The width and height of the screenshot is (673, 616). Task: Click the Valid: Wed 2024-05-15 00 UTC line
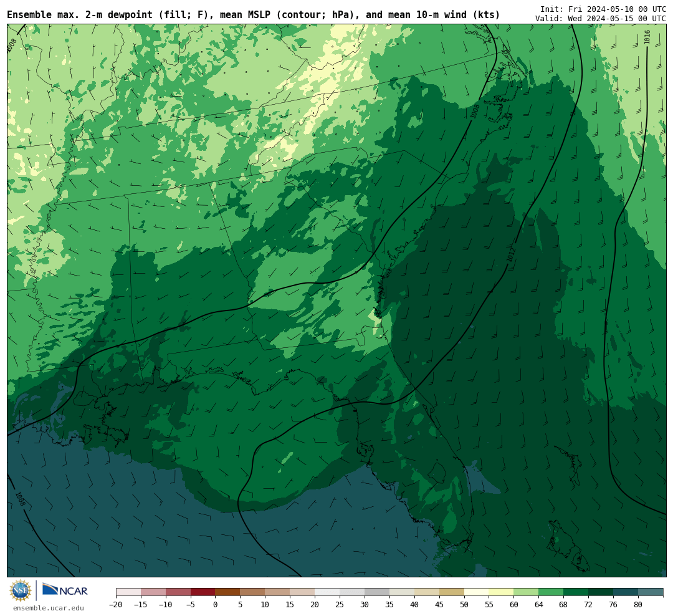coord(601,19)
